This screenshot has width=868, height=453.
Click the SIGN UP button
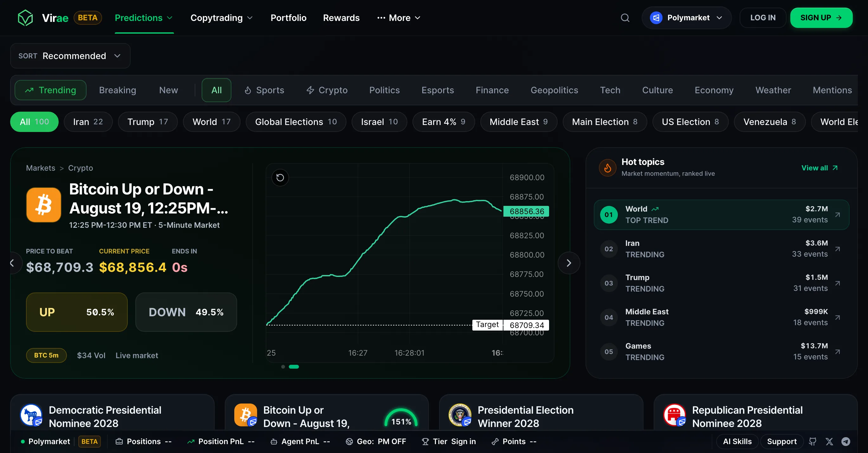pyautogui.click(x=821, y=17)
